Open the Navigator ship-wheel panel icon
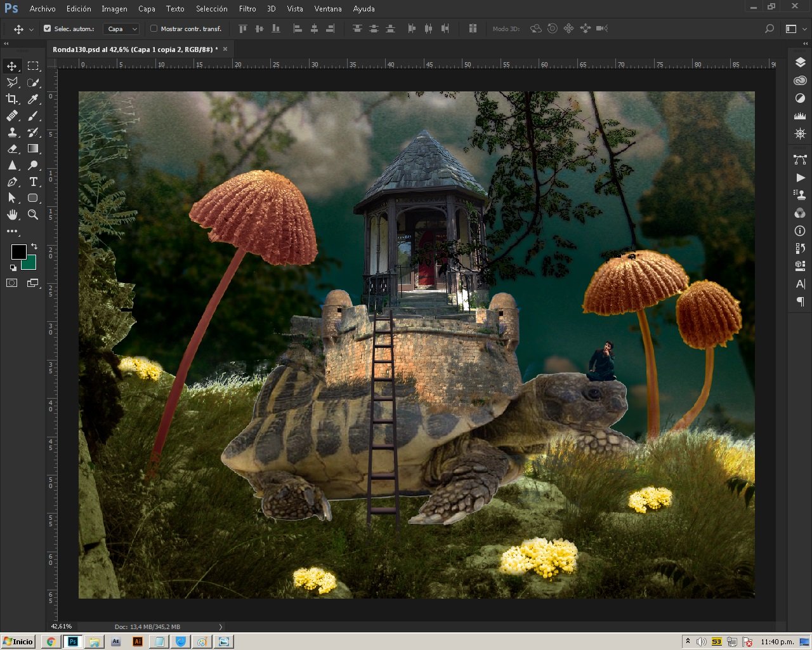This screenshot has width=812, height=650. point(800,134)
